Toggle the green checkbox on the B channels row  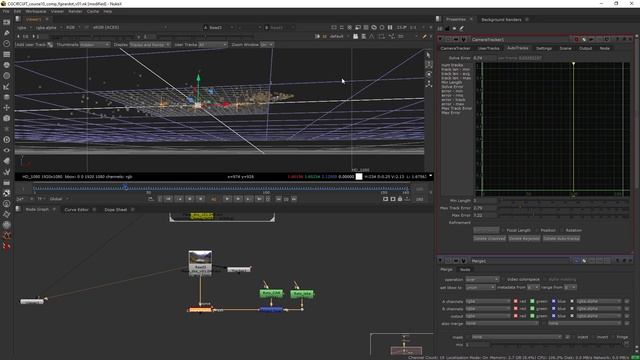click(x=532, y=309)
